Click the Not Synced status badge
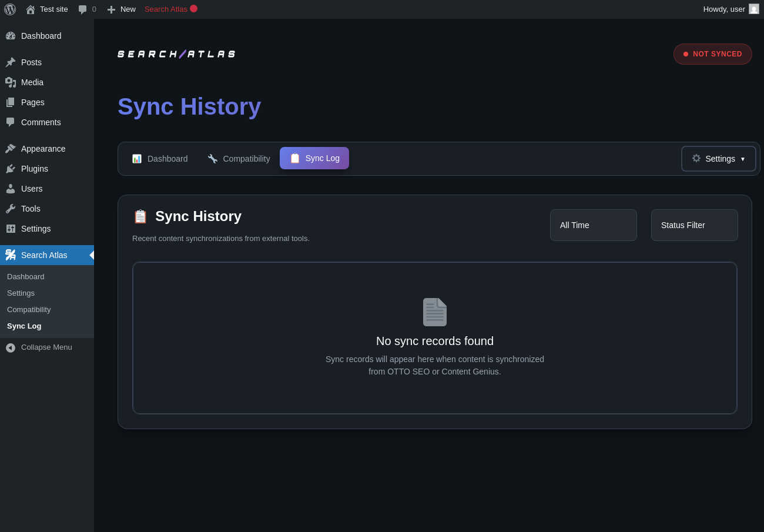The width and height of the screenshot is (764, 532). point(712,54)
